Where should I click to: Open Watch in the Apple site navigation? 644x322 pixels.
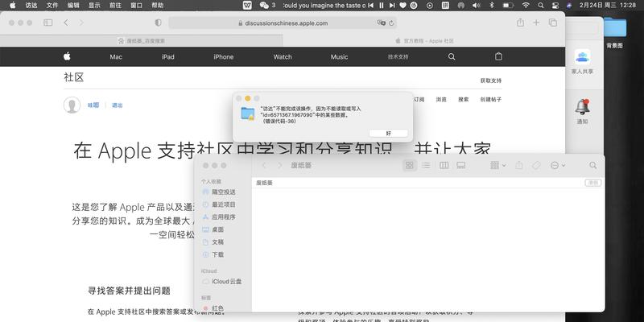pyautogui.click(x=283, y=57)
